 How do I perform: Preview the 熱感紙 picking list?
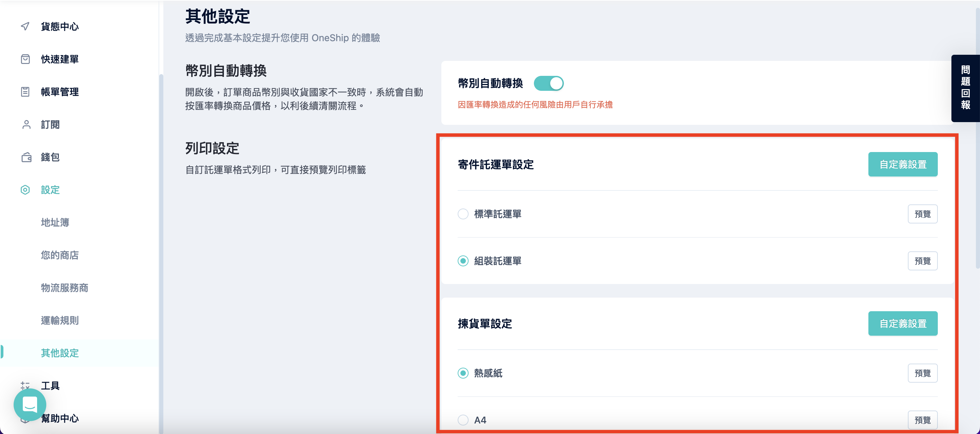pyautogui.click(x=922, y=373)
